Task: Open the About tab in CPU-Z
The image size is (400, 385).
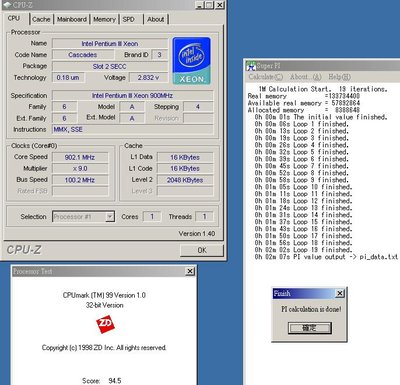Action: (x=155, y=20)
